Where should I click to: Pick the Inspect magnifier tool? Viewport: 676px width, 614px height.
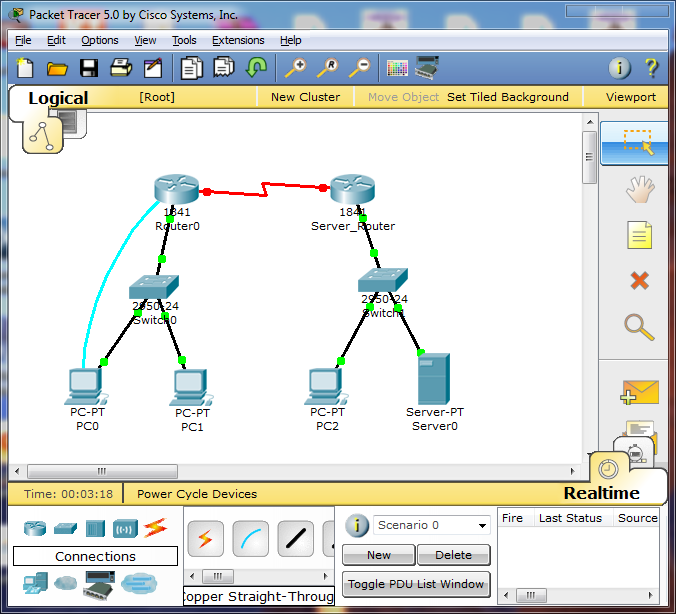(x=639, y=327)
